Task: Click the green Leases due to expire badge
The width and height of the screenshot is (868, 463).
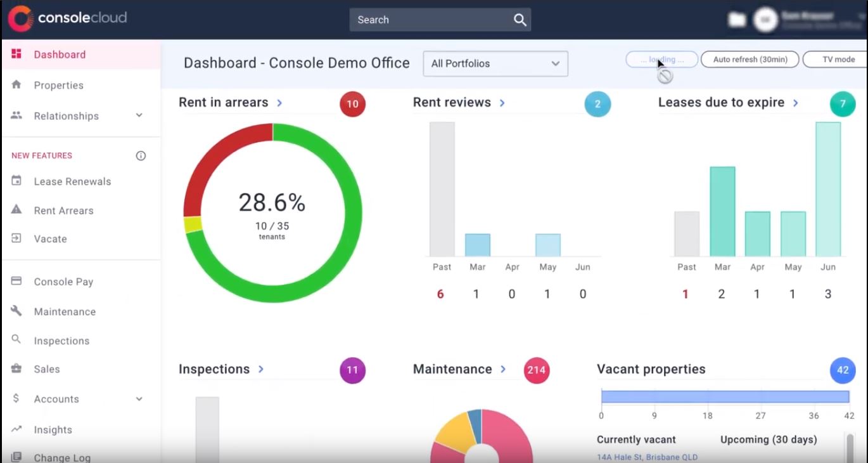Action: coord(843,104)
